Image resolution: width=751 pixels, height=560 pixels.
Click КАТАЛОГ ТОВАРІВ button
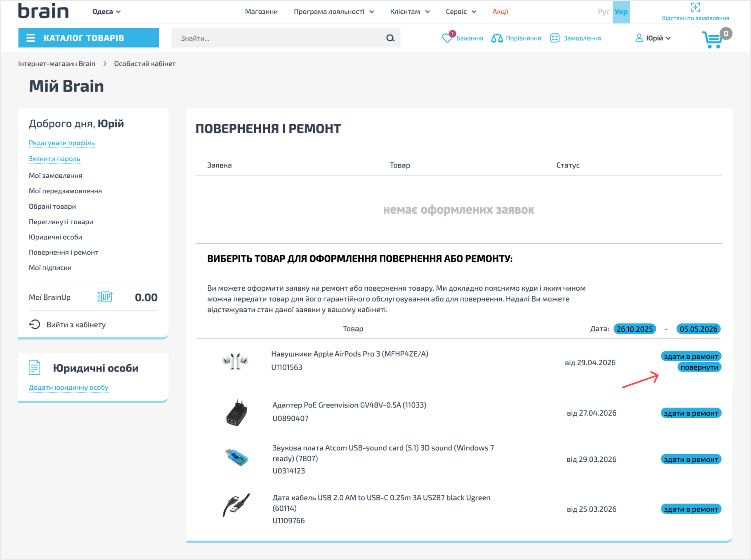pyautogui.click(x=89, y=38)
